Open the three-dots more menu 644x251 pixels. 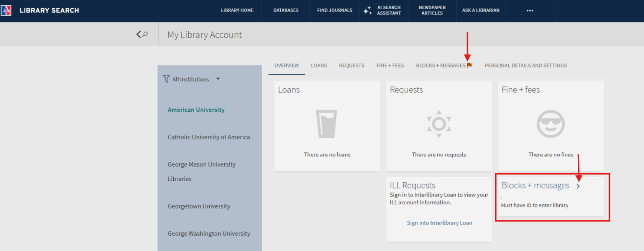tap(530, 11)
